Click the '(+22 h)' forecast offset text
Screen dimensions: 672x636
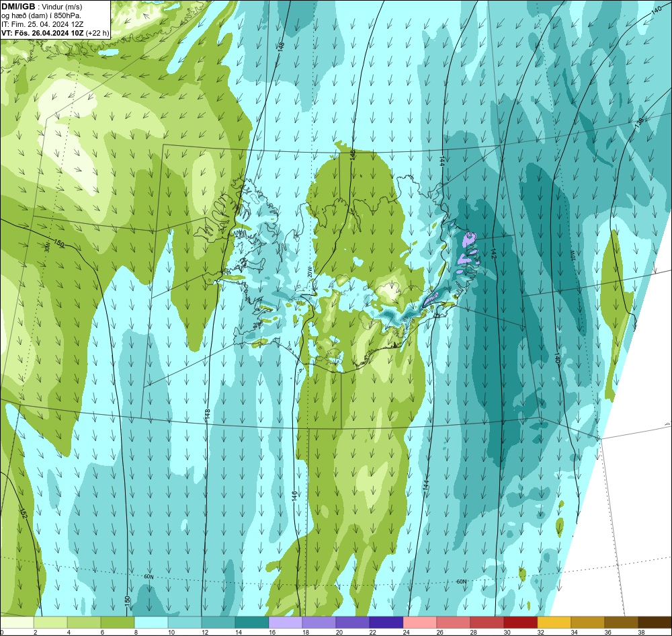pos(97,33)
